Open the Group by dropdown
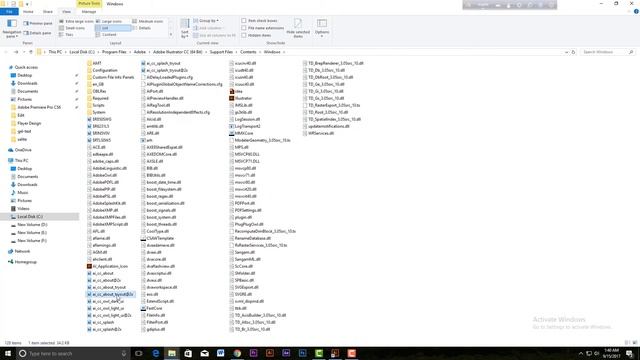640x360 pixels. (206, 20)
